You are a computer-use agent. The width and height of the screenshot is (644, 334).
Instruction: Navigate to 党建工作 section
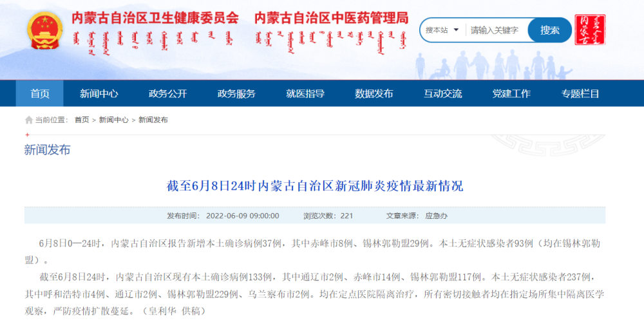coord(511,93)
